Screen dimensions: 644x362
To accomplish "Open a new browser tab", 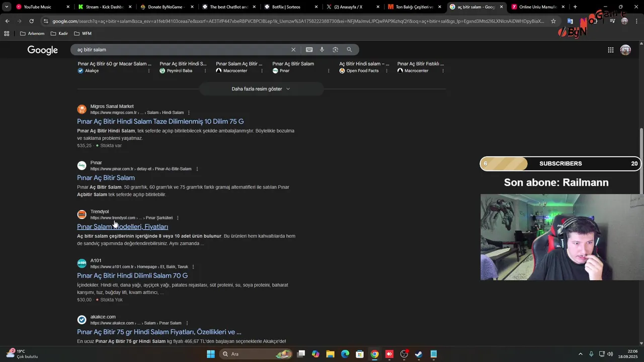I will 575,7.
